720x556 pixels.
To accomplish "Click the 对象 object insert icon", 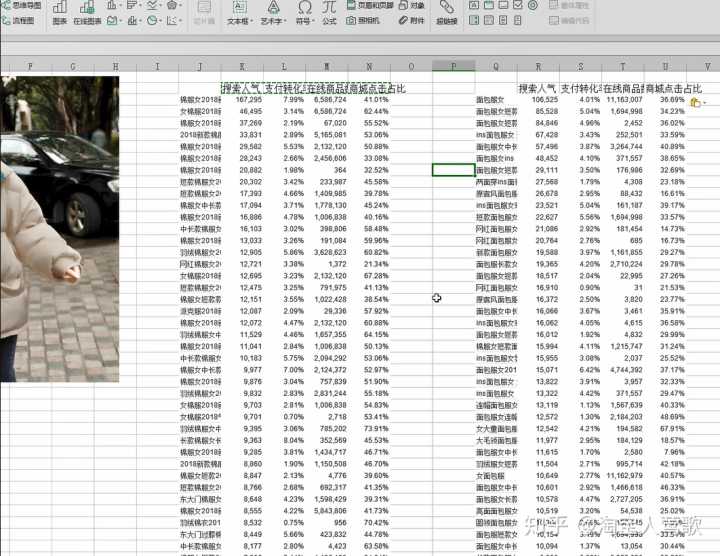I will coord(411,5).
